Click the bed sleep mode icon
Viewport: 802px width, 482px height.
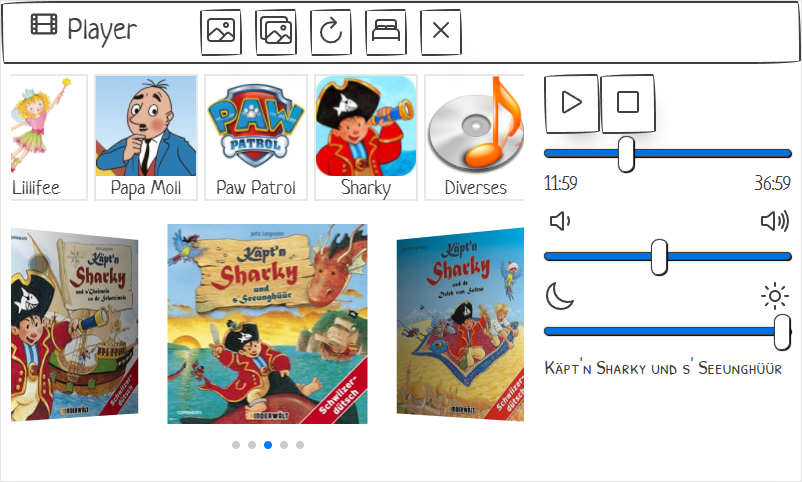pos(386,32)
